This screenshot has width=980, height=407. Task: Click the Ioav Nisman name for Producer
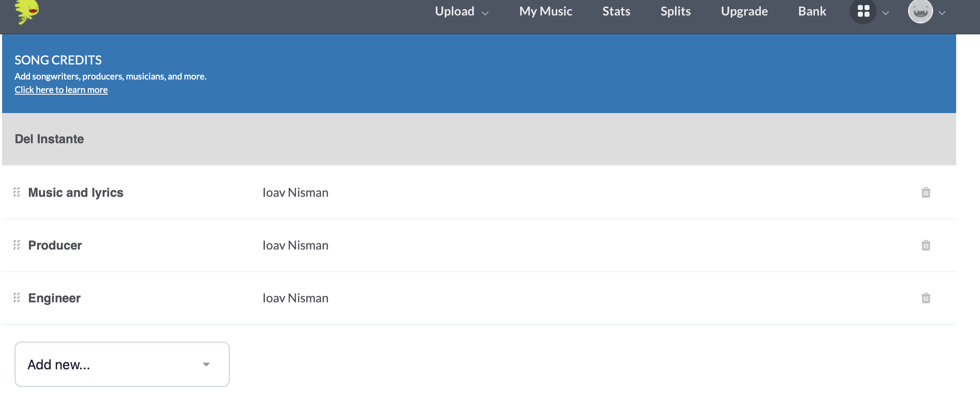coord(295,245)
